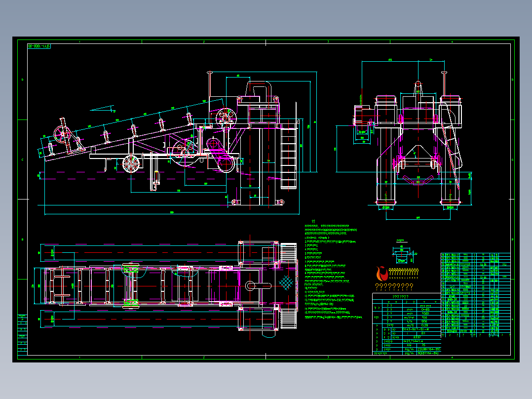Select the overall length dimension under the side view
The width and height of the screenshot is (532, 399).
pyautogui.click(x=172, y=213)
